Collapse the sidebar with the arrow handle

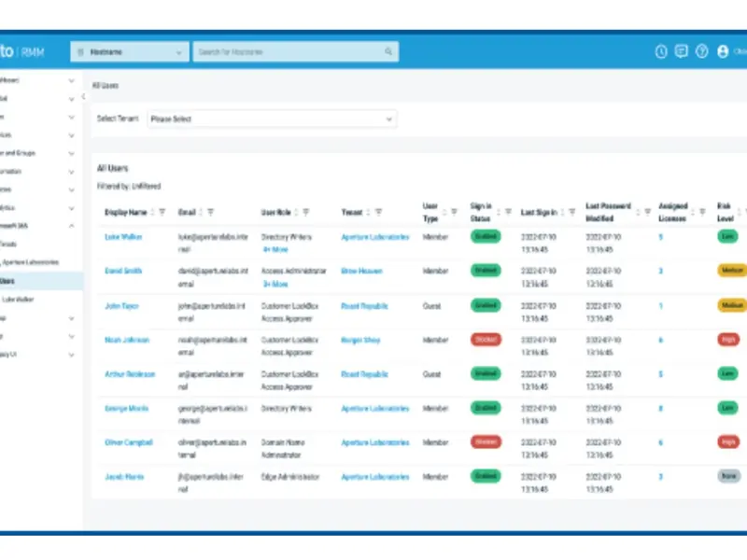pos(83,97)
